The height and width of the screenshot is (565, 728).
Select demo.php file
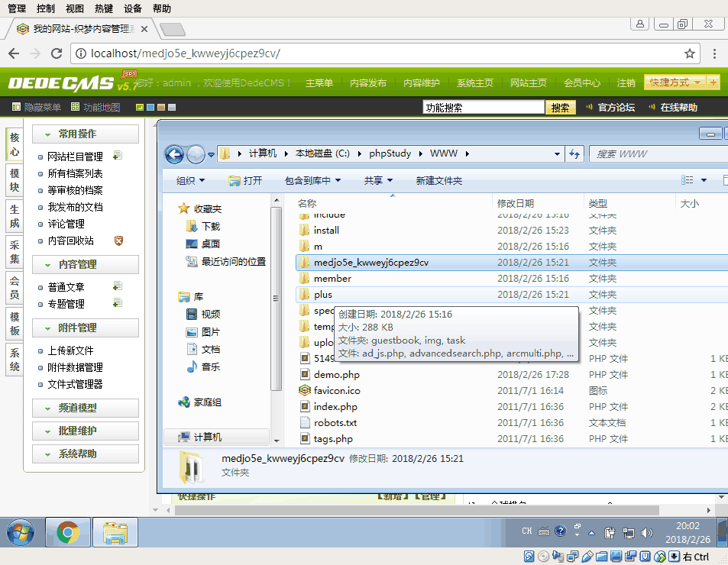(337, 375)
